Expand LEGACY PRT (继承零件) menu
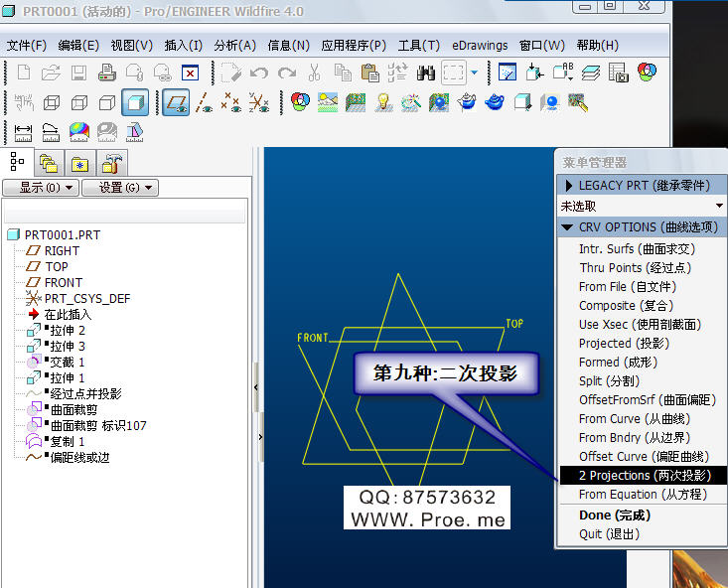Screen dimensions: 728x588 tap(643, 186)
